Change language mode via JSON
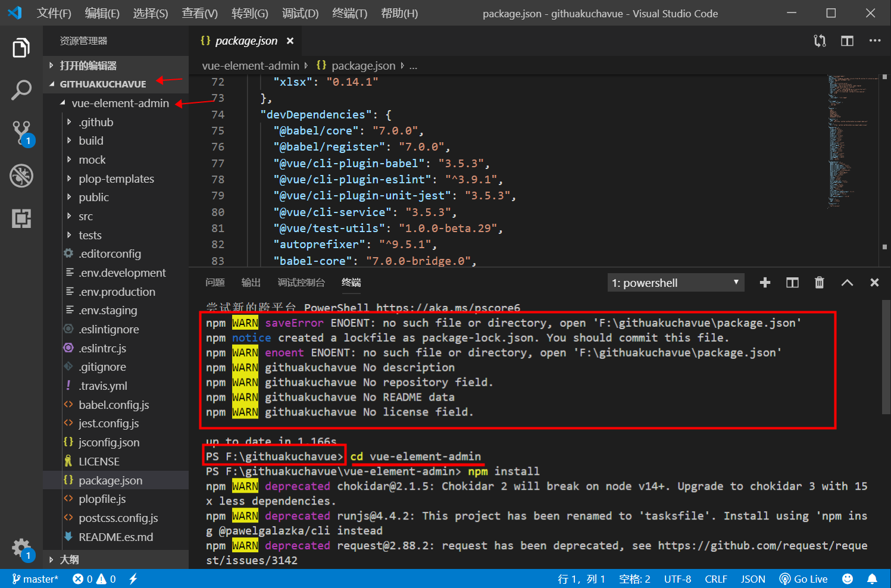Viewport: 891px width, 588px height. point(753,579)
